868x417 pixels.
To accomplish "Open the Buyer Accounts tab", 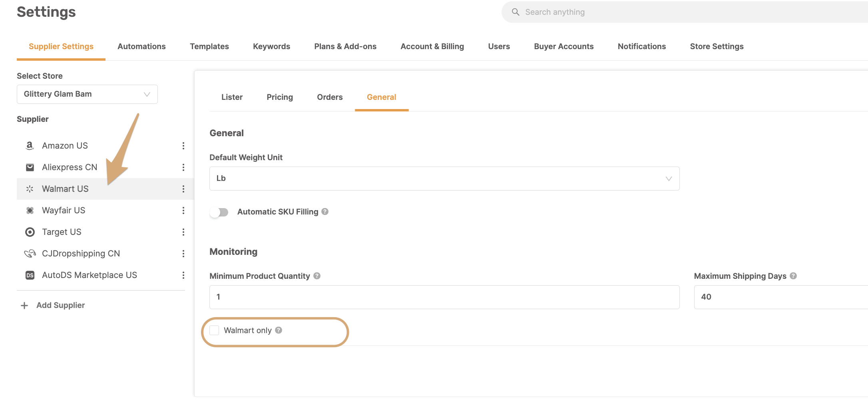I will pos(563,46).
